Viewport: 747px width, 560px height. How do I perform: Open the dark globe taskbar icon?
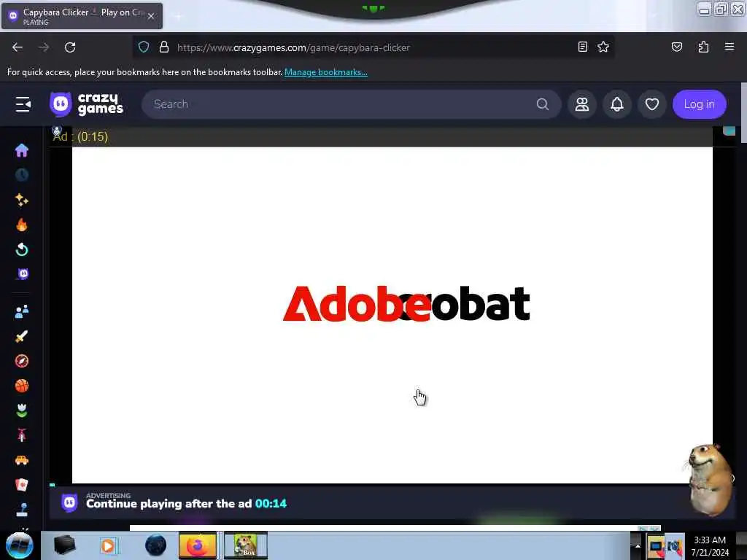[x=156, y=545]
